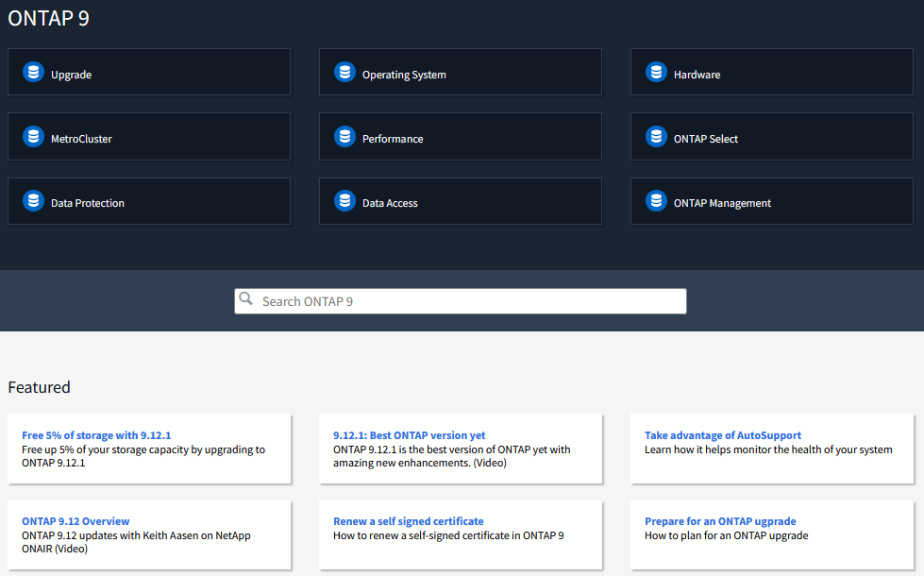This screenshot has width=924, height=576.
Task: Select the Upgrade category label
Action: (x=71, y=75)
